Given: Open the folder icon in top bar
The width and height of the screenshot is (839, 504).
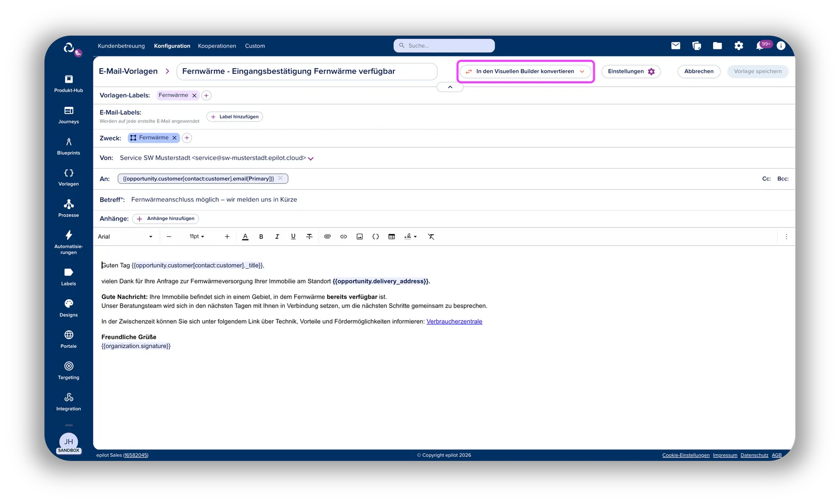Looking at the screenshot, I should (717, 46).
